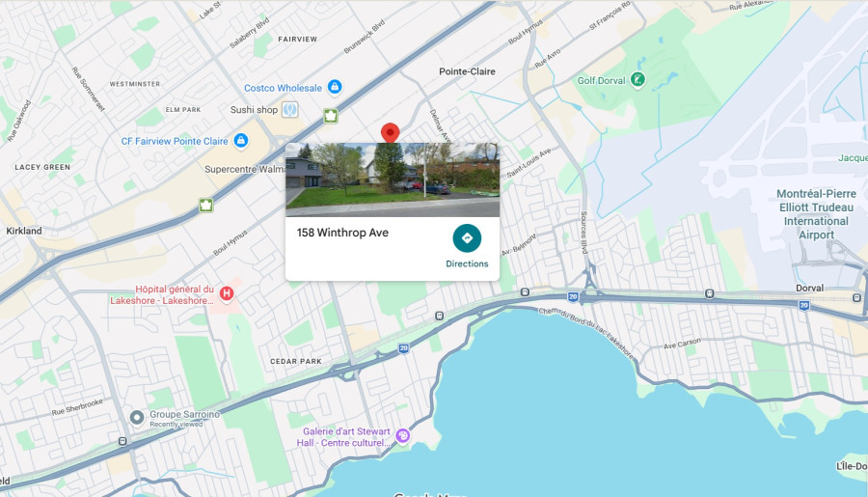The image size is (868, 497).
Task: Click the Supercentre Walmart place label
Action: [245, 169]
